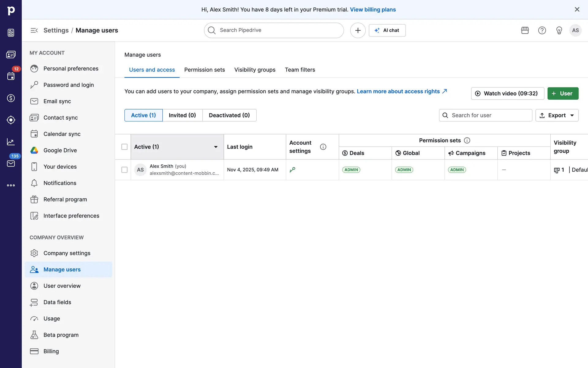Expand the Active (1) column dropdown arrow

pyautogui.click(x=216, y=147)
